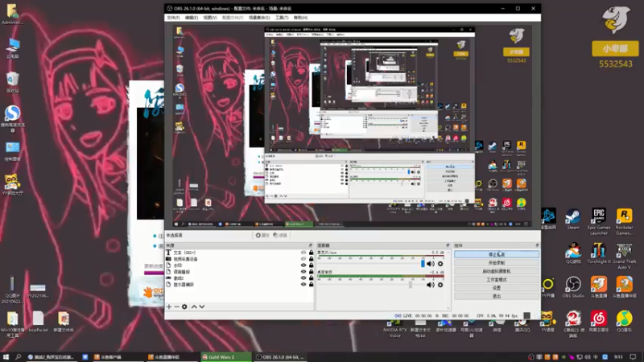Open the Windows Start button
This screenshot has height=362, width=644.
6,357
